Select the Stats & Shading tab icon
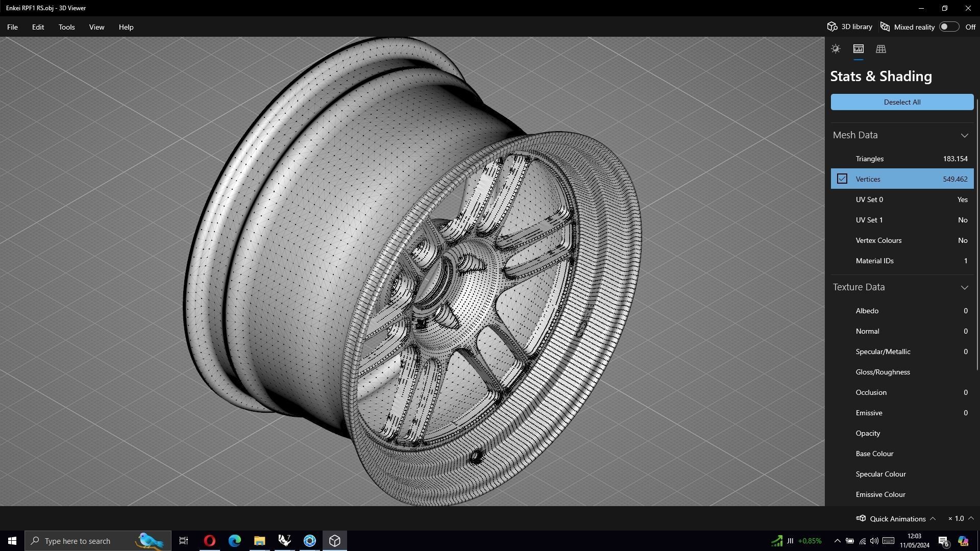Viewport: 980px width, 551px height. point(858,49)
